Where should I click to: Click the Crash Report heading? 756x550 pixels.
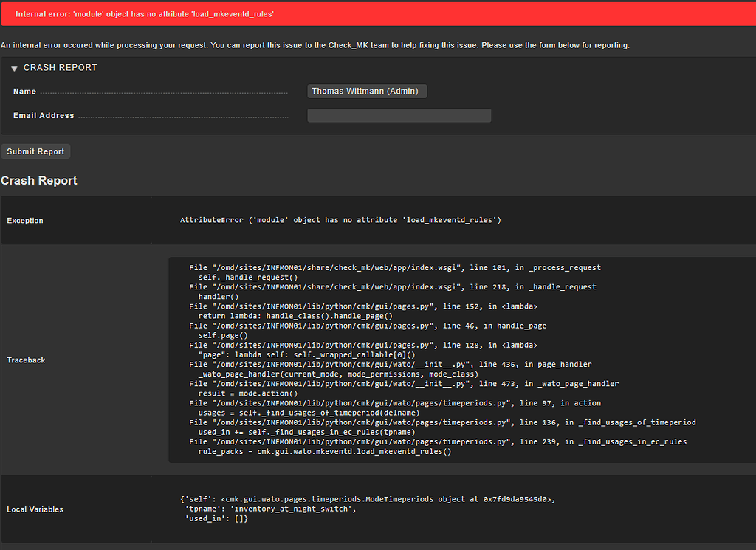[x=38, y=180]
